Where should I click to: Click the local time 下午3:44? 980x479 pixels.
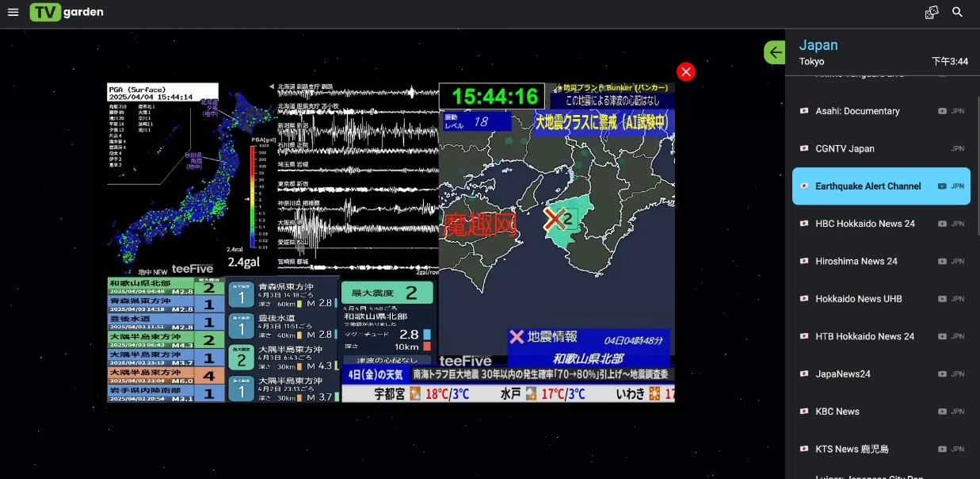950,61
